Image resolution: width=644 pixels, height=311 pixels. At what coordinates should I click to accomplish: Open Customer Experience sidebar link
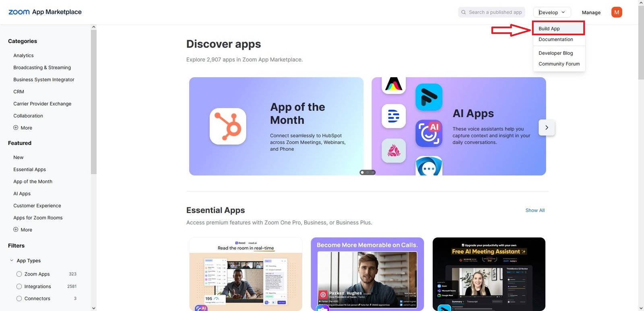point(37,206)
